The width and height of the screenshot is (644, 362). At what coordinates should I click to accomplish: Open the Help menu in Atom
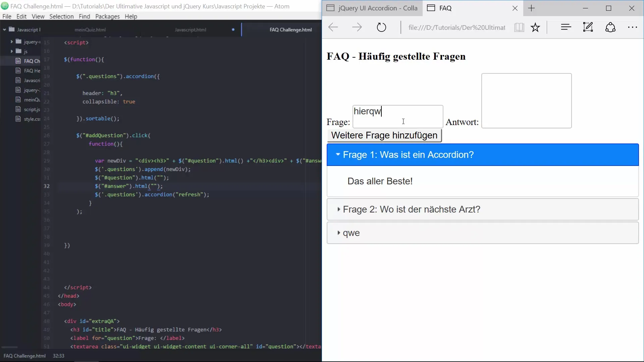pos(131,16)
